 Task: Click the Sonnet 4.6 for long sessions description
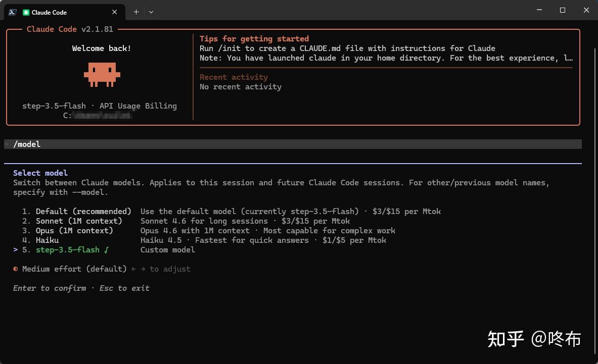245,221
